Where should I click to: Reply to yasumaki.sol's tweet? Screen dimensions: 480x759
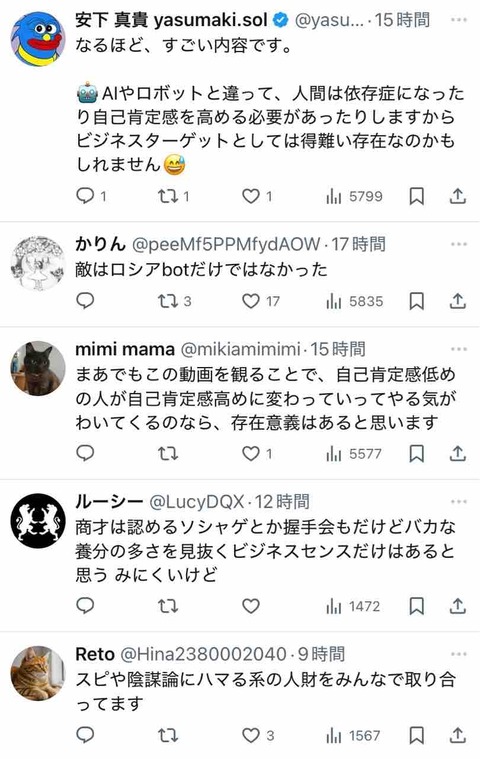point(86,196)
